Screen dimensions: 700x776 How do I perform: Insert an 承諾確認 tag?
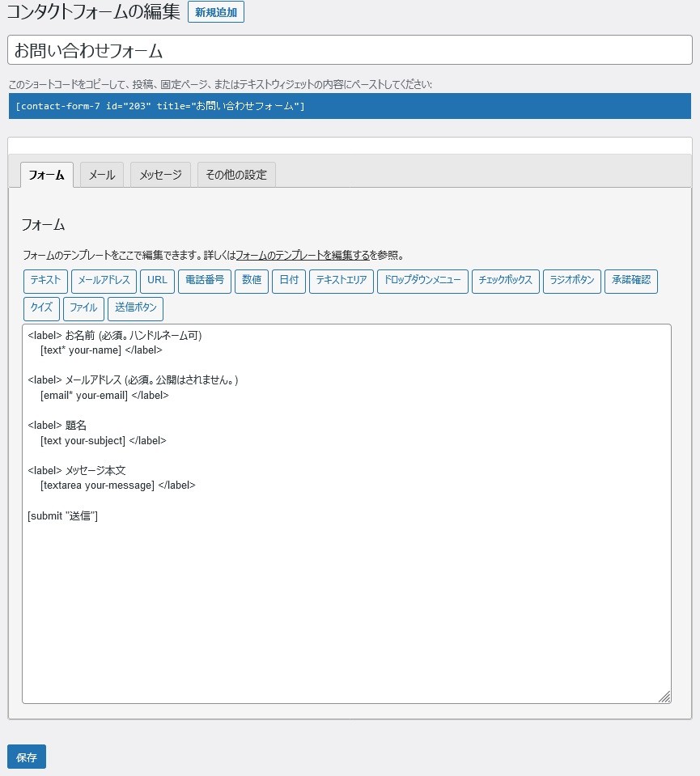point(631,281)
